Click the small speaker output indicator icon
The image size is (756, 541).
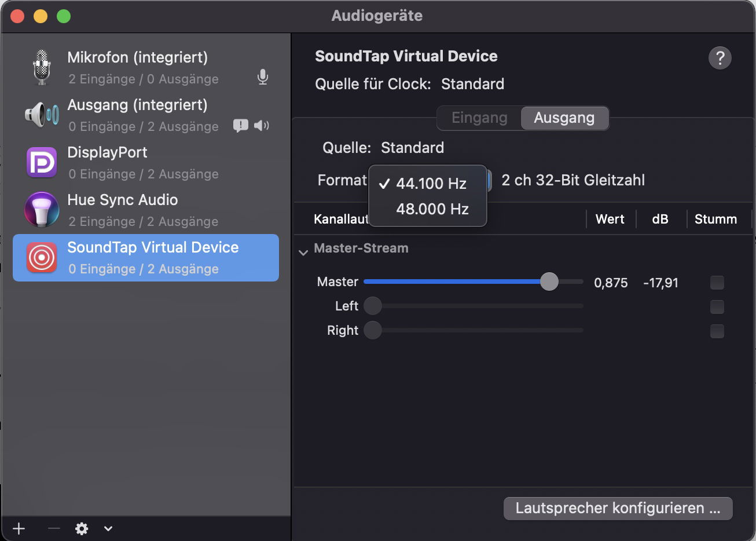262,126
